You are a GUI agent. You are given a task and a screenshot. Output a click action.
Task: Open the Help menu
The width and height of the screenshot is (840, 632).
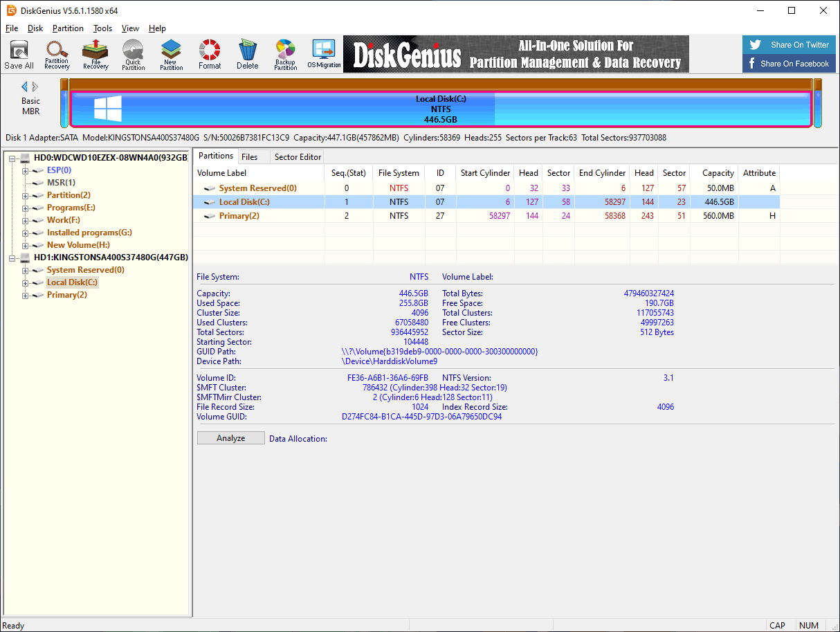[x=157, y=28]
